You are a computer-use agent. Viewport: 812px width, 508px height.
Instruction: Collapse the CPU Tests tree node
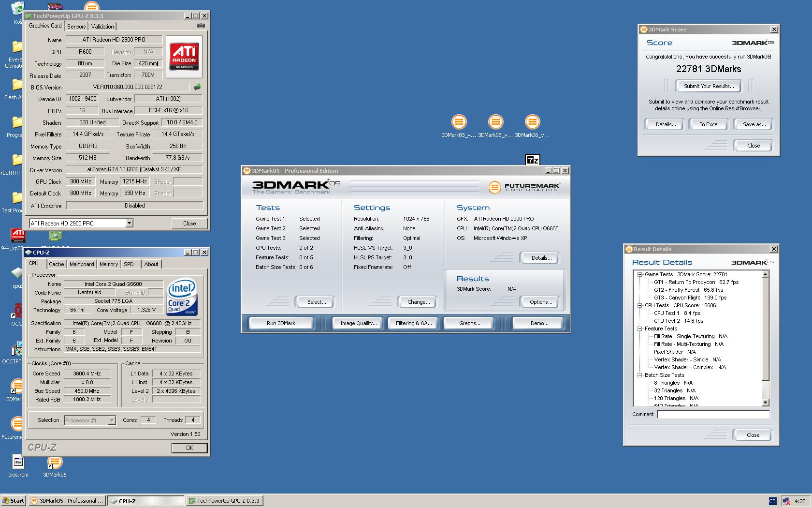pos(639,305)
